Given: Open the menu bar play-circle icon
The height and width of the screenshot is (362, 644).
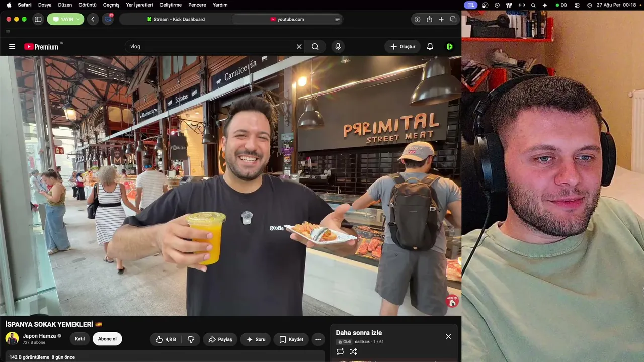Looking at the screenshot, I should pos(497,5).
